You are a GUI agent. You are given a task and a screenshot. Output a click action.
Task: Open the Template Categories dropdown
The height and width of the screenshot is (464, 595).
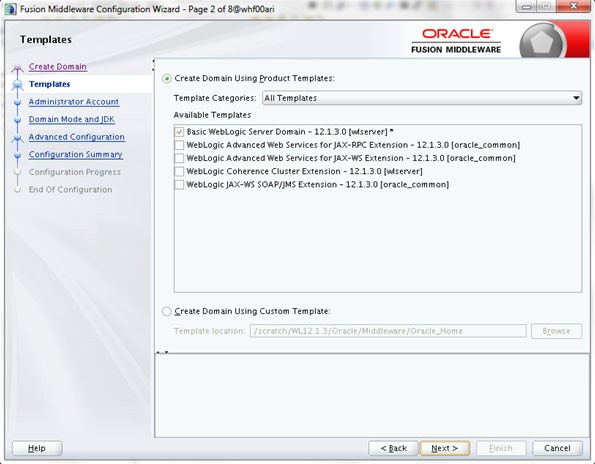422,98
